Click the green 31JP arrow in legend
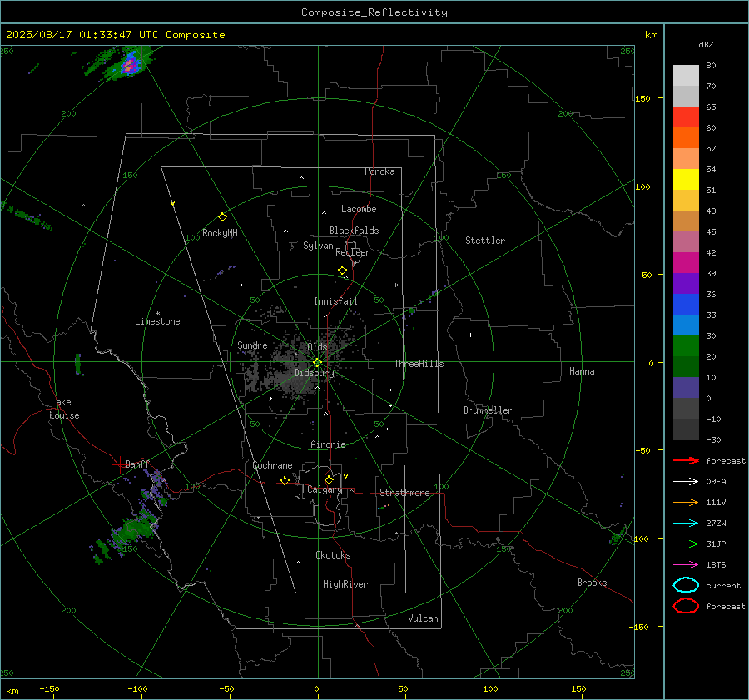The width and height of the screenshot is (749, 700). coord(686,544)
